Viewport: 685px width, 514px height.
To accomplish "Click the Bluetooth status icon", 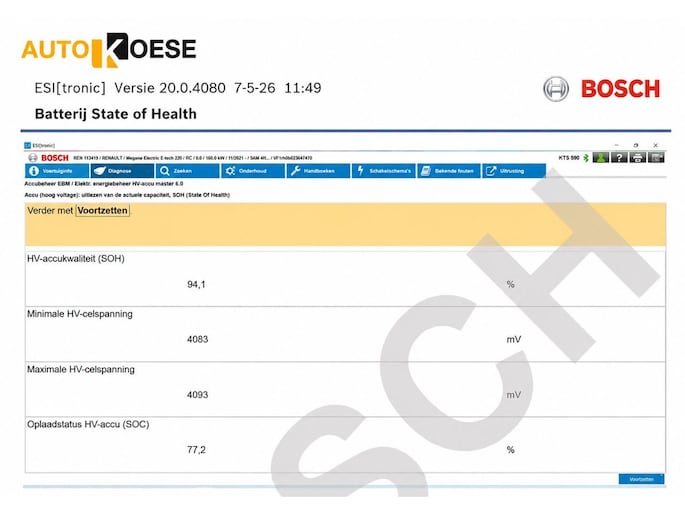I will 586,158.
